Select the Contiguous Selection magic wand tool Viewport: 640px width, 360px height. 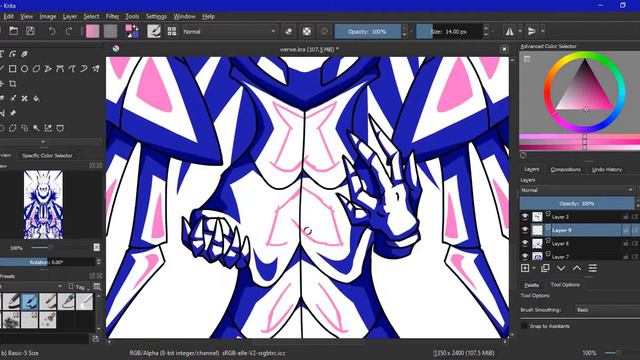point(36,128)
